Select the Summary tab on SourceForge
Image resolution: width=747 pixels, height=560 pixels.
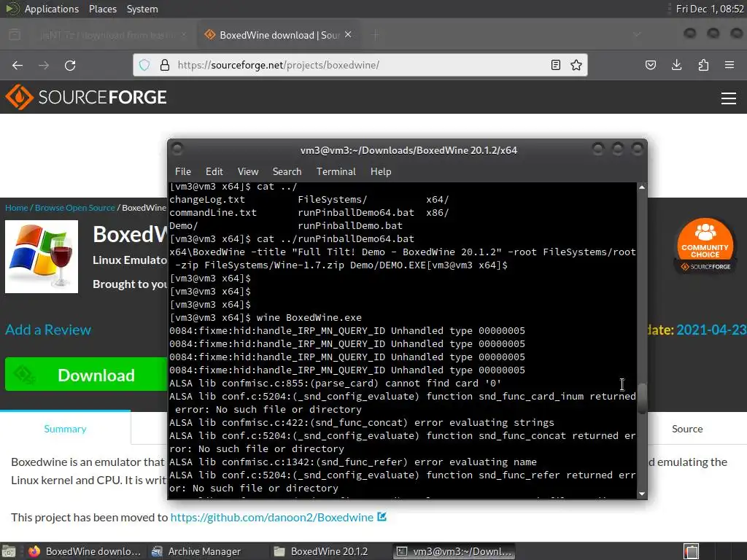[x=65, y=429]
